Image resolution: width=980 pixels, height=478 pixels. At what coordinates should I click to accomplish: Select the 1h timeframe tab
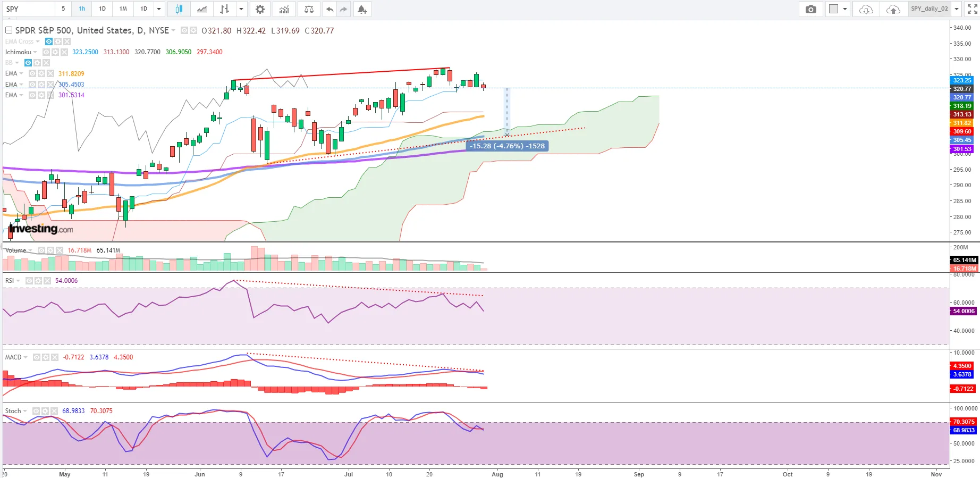coord(82,9)
